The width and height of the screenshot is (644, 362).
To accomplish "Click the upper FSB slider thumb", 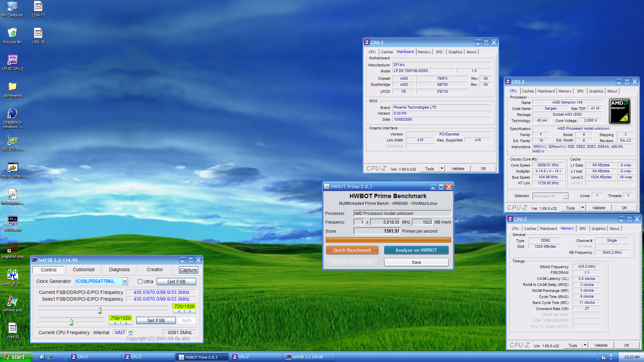I will coord(100,310).
